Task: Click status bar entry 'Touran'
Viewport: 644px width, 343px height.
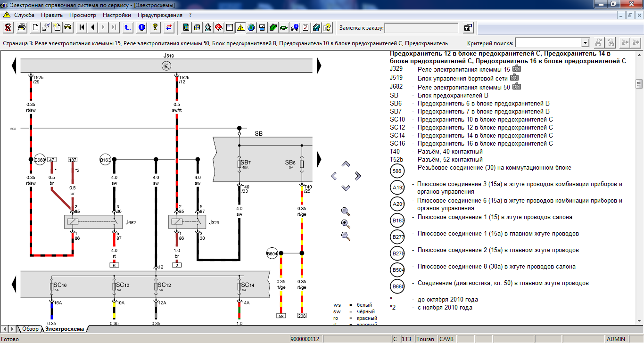Action: pyautogui.click(x=426, y=339)
